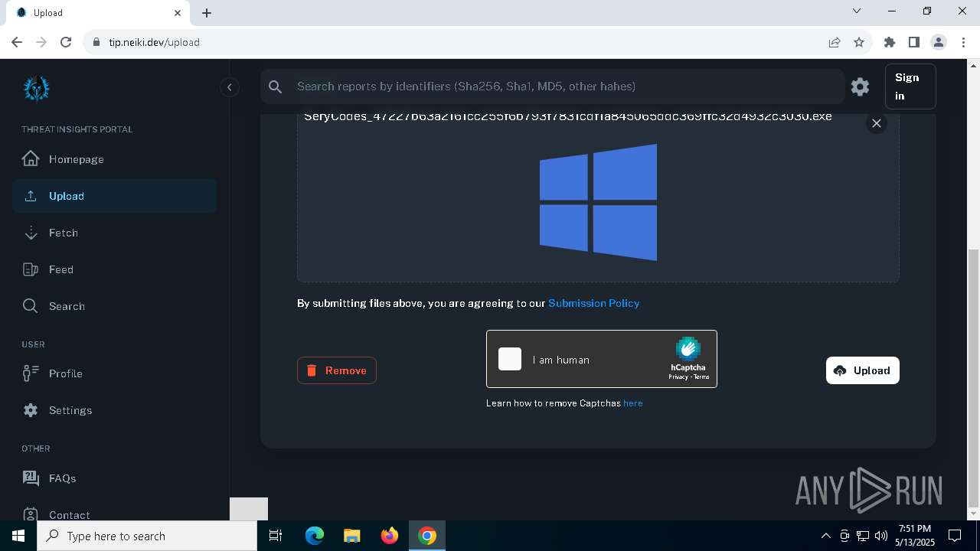Select Upload in the sidebar

[x=114, y=196]
